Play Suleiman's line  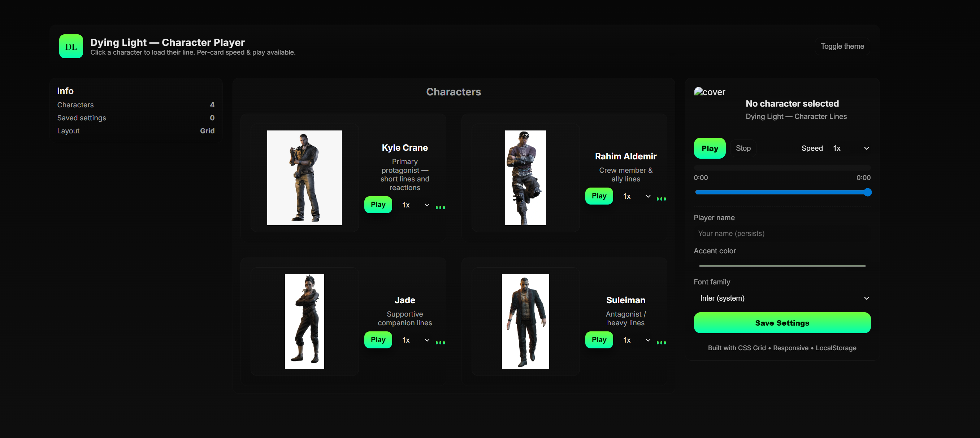[x=599, y=340]
